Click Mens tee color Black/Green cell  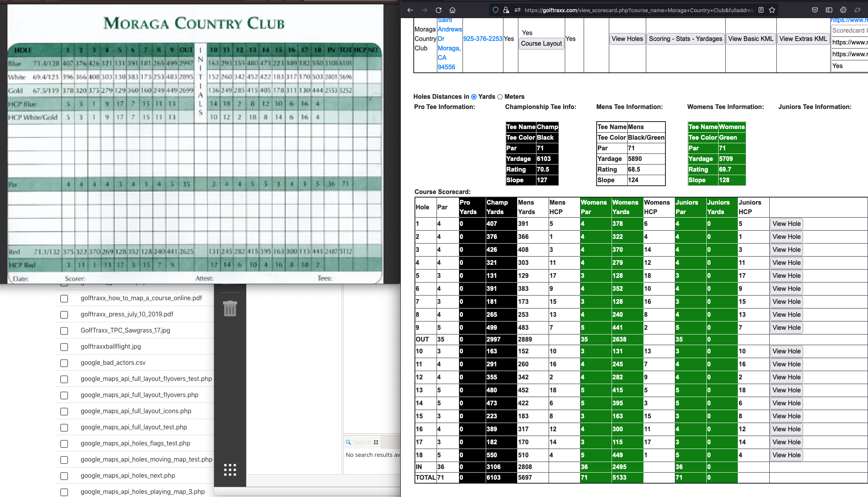646,138
